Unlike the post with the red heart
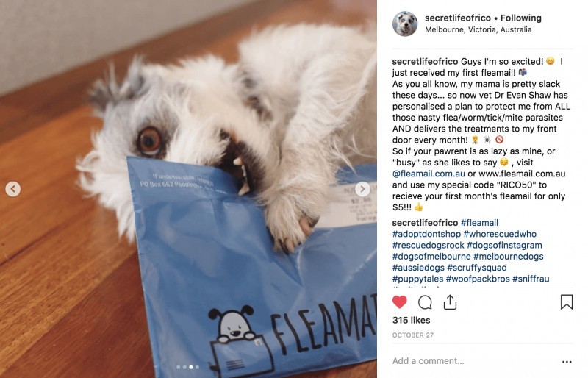This screenshot has height=378, width=588. pos(399,302)
